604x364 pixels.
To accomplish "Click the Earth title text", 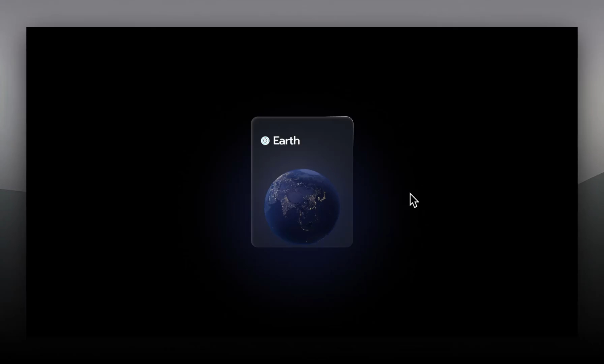I will pyautogui.click(x=286, y=141).
